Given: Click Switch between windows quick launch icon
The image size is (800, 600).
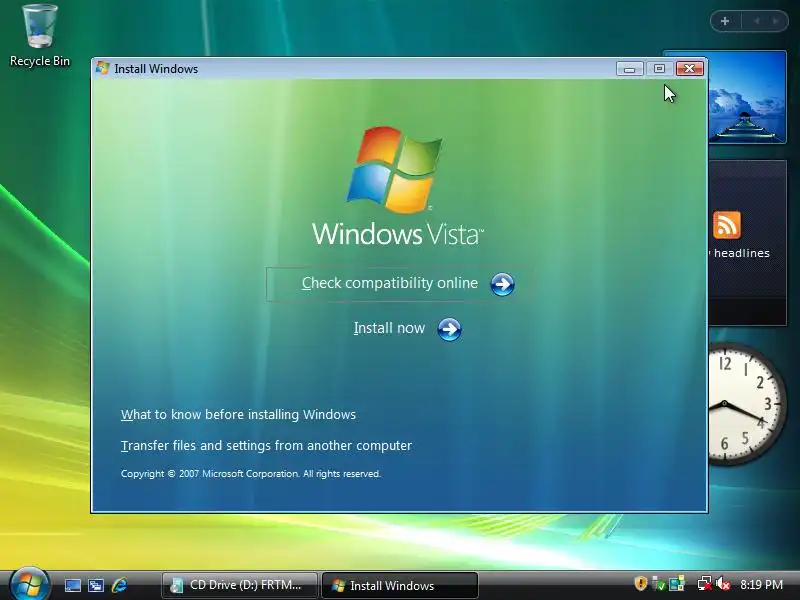Looking at the screenshot, I should [x=96, y=585].
